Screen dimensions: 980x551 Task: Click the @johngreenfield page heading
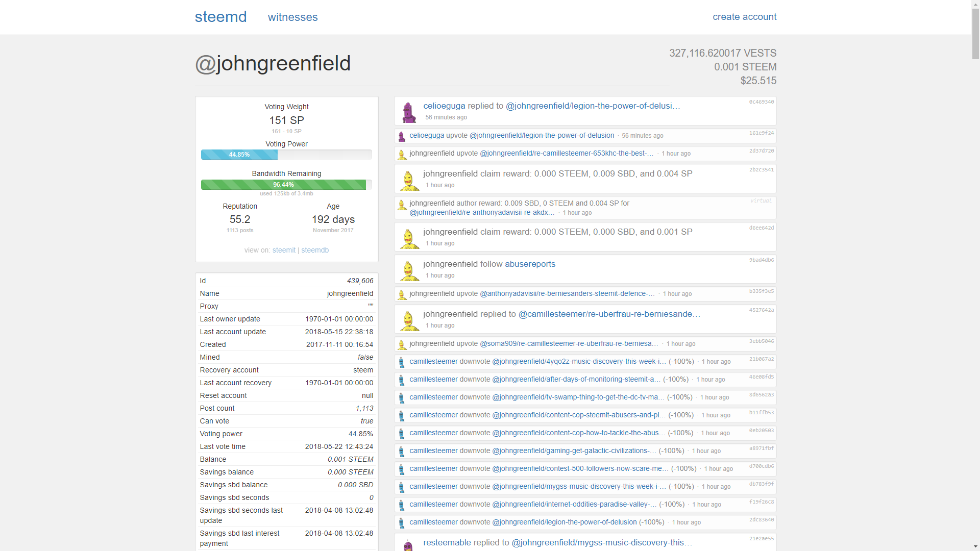pyautogui.click(x=273, y=63)
